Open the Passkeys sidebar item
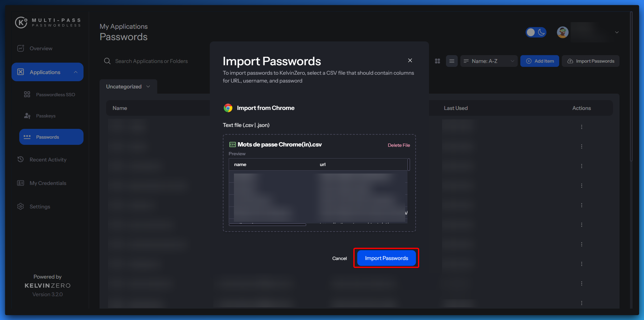 point(46,116)
